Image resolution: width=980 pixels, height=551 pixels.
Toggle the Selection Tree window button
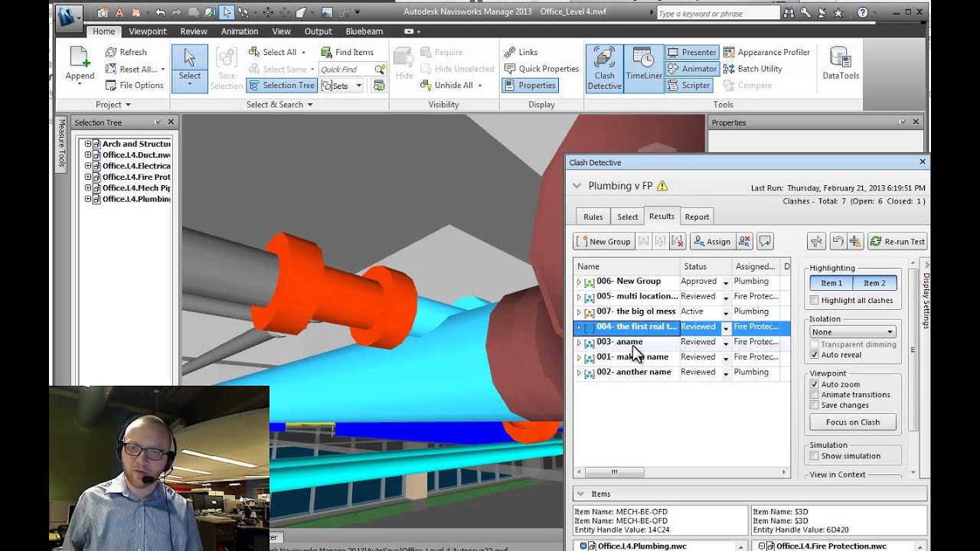point(282,85)
